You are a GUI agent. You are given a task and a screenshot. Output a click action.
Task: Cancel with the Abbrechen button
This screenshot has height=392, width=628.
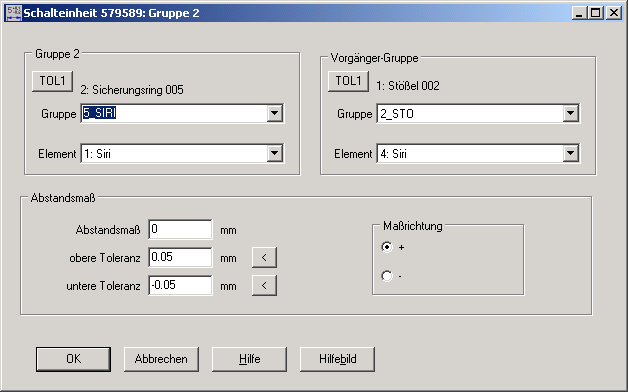tap(161, 359)
